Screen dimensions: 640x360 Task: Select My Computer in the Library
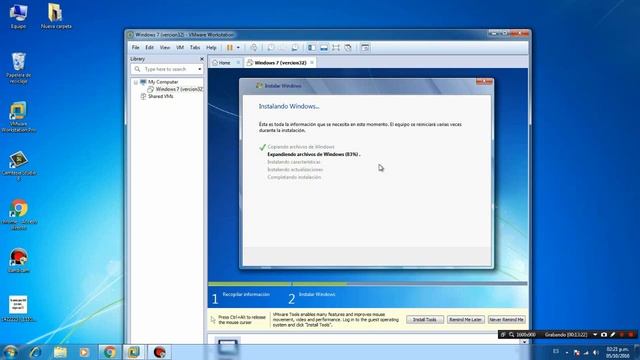click(x=163, y=82)
